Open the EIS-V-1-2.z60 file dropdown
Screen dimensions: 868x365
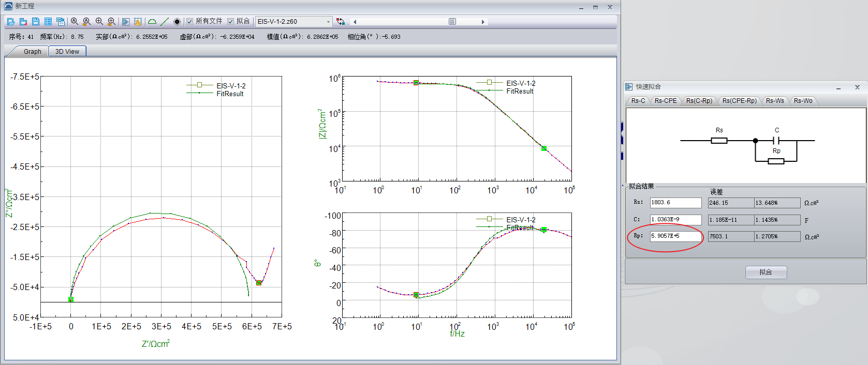(293, 22)
